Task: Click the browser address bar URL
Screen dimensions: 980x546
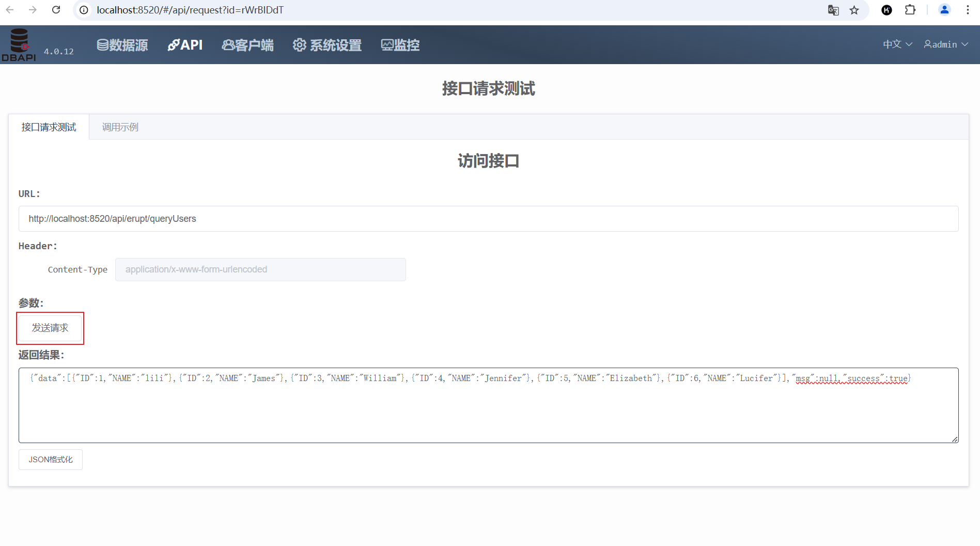Action: click(190, 10)
